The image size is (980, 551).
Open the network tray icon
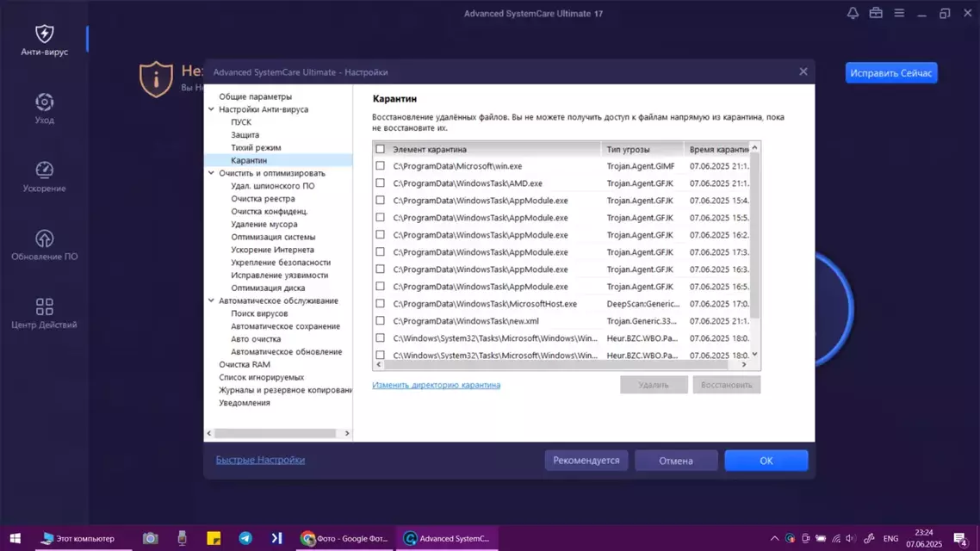point(836,538)
